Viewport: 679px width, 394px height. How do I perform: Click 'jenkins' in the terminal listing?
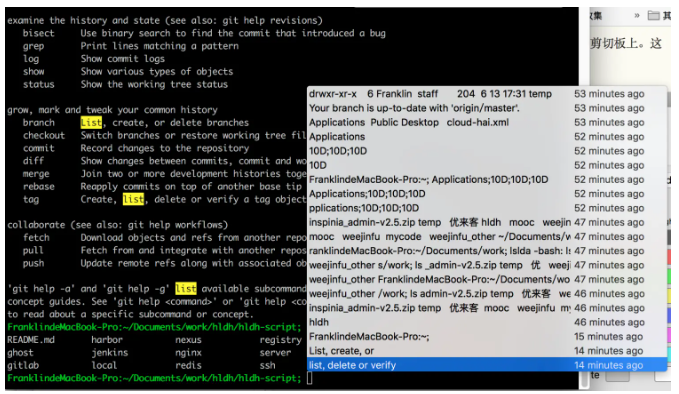110,353
